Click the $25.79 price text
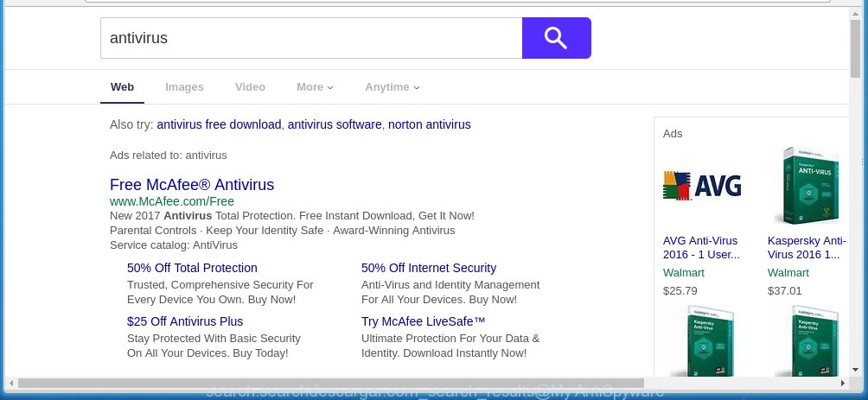This screenshot has width=868, height=400. pyautogui.click(x=680, y=291)
